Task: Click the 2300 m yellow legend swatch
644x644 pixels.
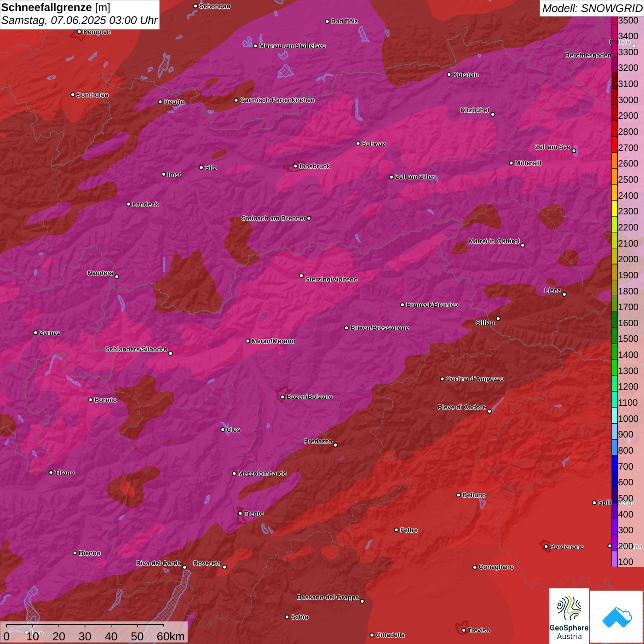Action: (x=615, y=208)
